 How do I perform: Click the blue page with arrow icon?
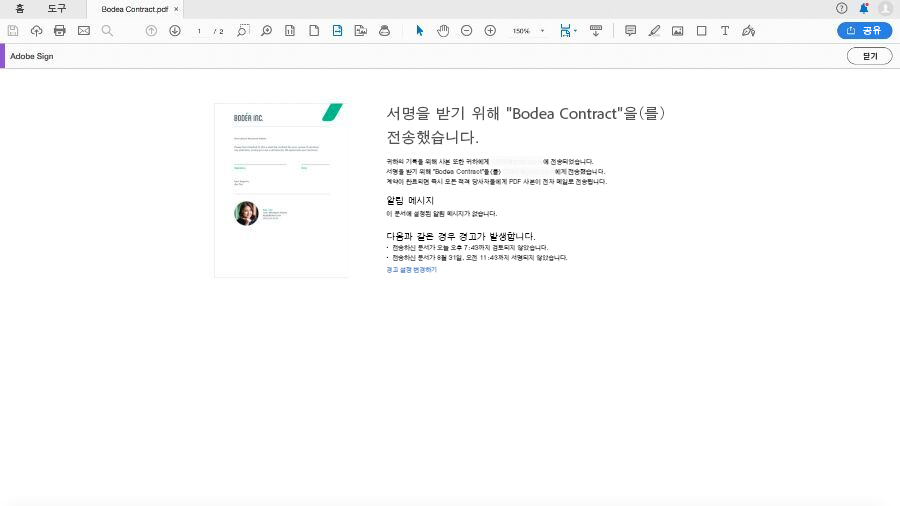[x=338, y=31]
